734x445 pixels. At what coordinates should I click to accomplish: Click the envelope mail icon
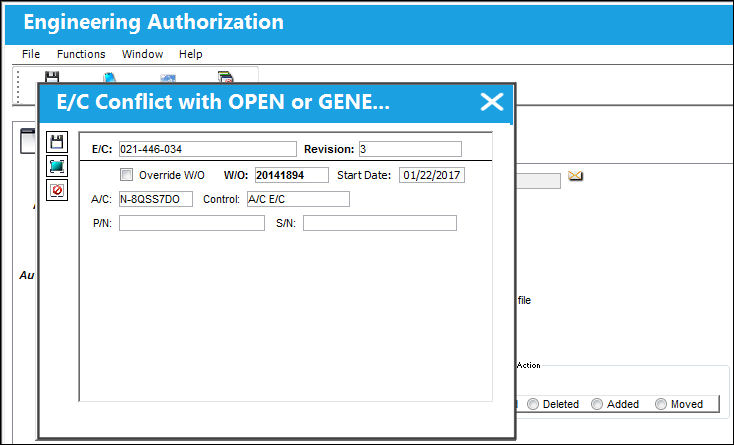coord(575,175)
